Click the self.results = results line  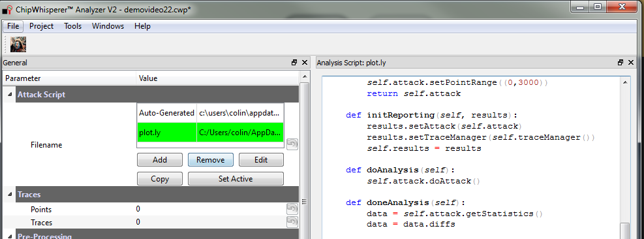[424, 148]
